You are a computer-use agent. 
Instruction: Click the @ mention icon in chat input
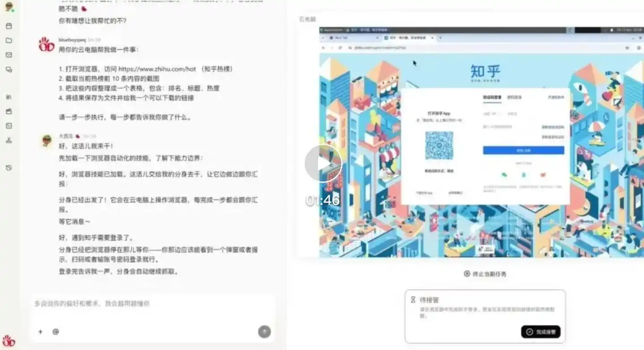click(x=55, y=332)
